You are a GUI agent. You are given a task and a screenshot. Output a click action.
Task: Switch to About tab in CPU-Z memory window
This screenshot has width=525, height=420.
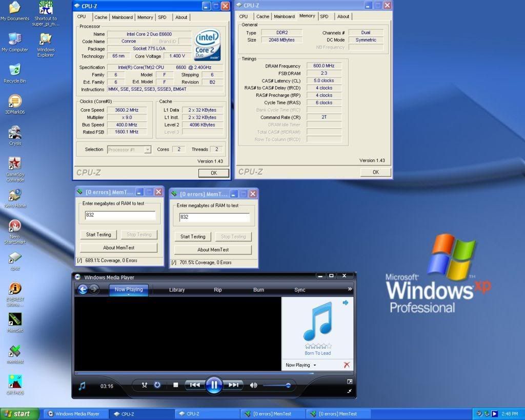tap(343, 16)
